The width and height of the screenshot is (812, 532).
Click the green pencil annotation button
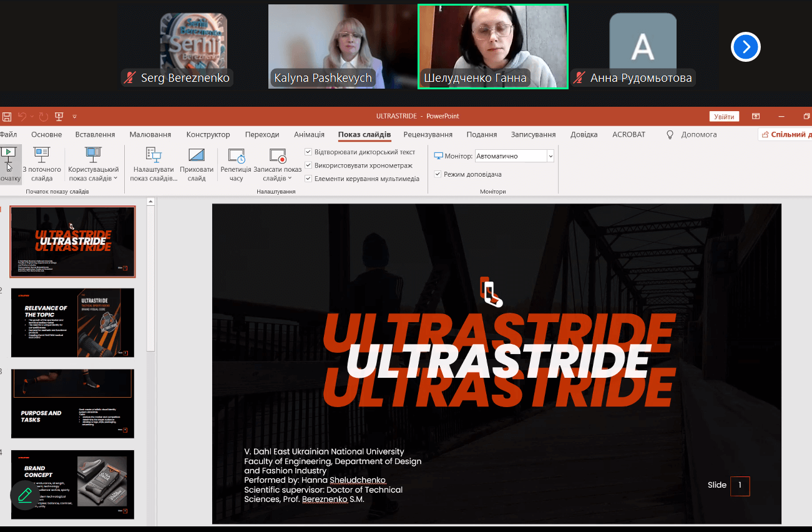25,495
